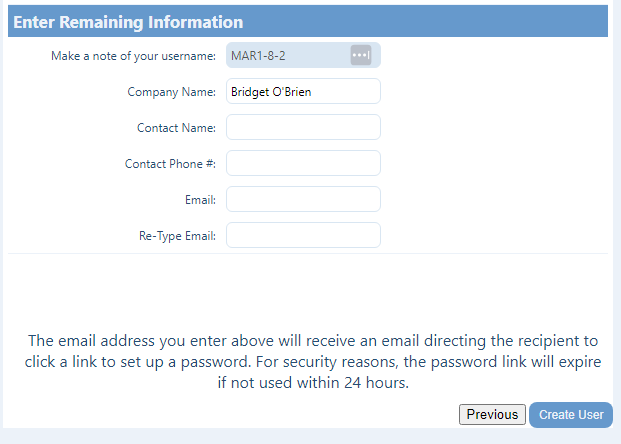Click the 'Contact Name:' label text
Image resolution: width=621 pixels, height=444 pixels.
point(176,128)
